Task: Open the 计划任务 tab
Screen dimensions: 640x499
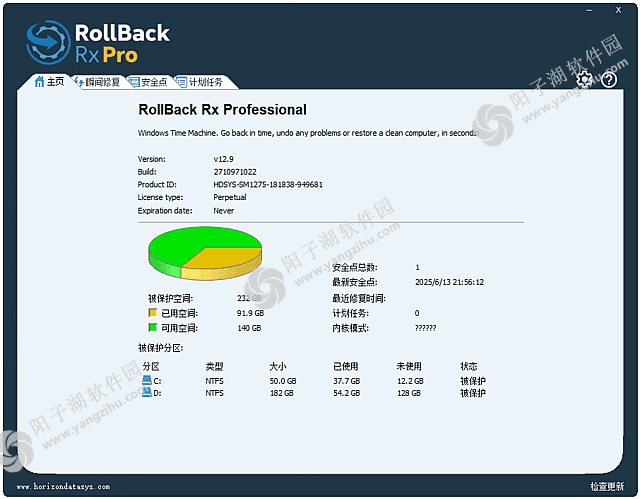Action: tap(200, 82)
